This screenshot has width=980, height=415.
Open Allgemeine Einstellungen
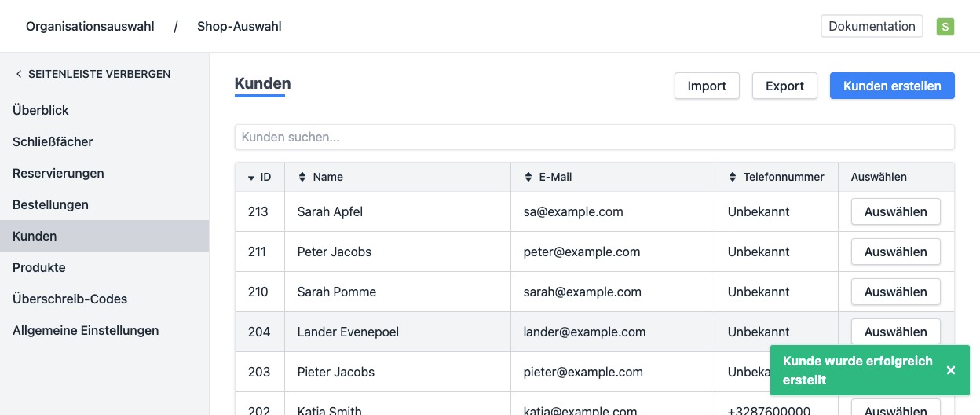point(86,330)
